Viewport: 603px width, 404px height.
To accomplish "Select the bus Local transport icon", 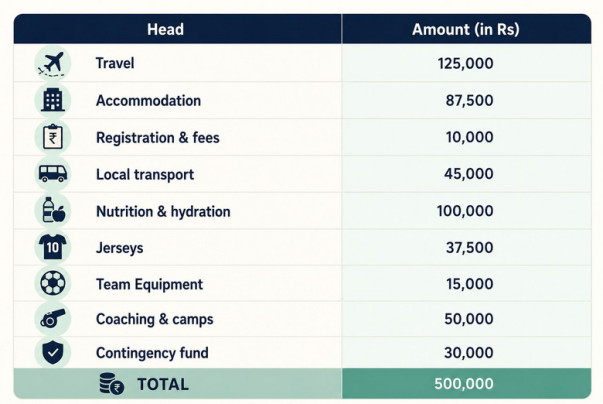I will (53, 173).
